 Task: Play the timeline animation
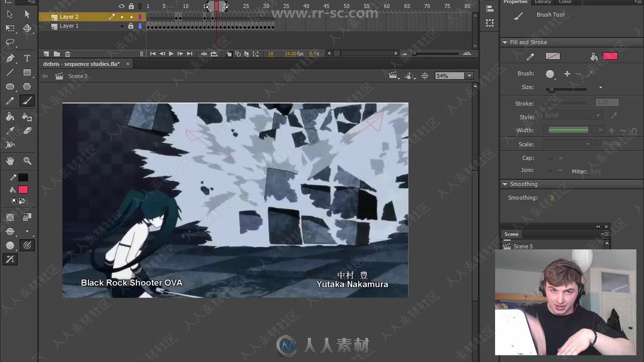171,54
